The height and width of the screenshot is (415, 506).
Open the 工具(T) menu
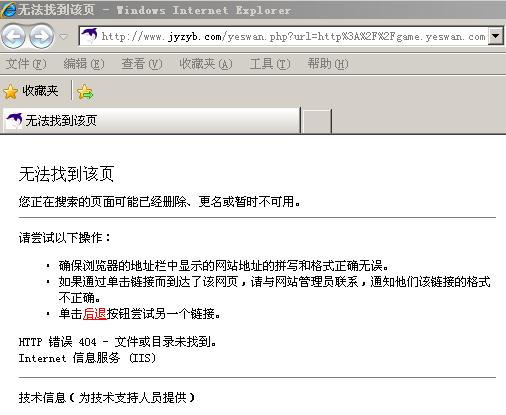270,64
